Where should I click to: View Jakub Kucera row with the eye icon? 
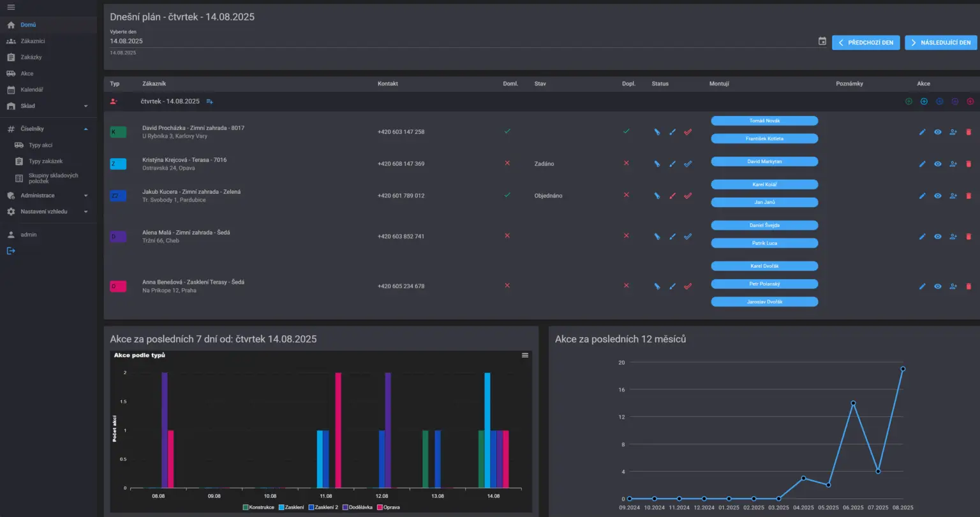point(938,196)
